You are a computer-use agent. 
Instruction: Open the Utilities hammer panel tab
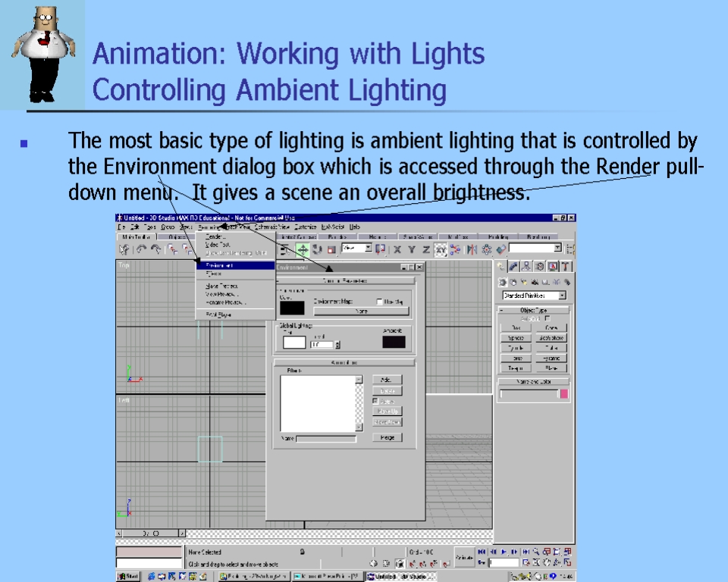click(565, 266)
